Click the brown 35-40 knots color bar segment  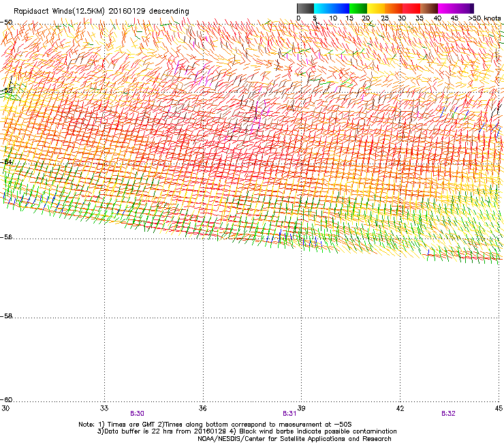(x=429, y=8)
